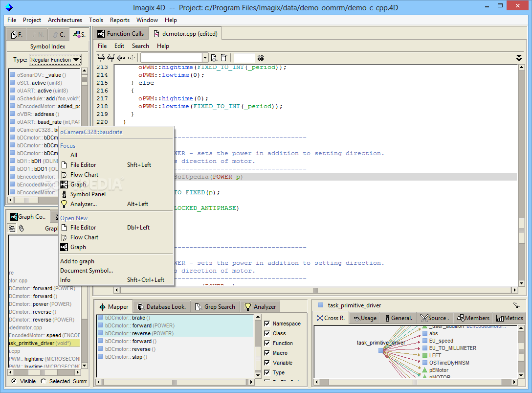Click the Imagix 4D logo in title bar
Viewport: 532px width, 393px height.
point(9,7)
